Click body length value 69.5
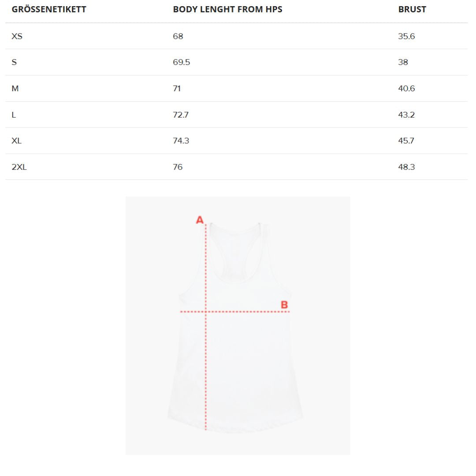 click(x=182, y=62)
